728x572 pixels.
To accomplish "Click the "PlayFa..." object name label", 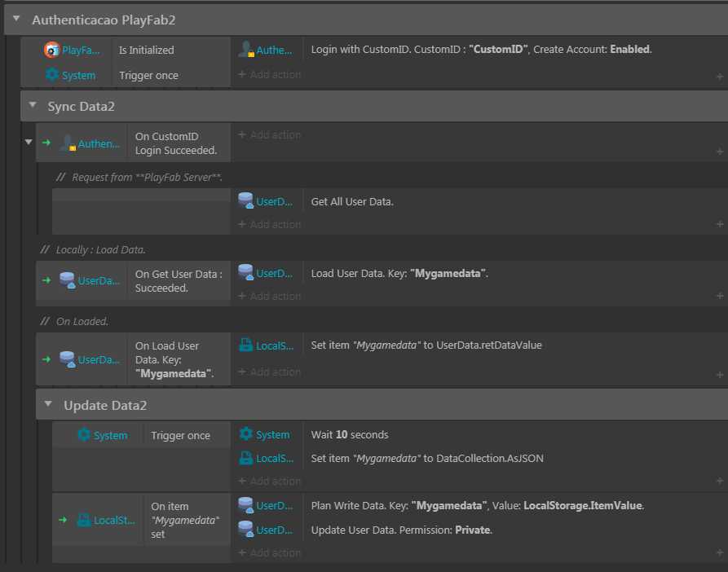I will (81, 50).
